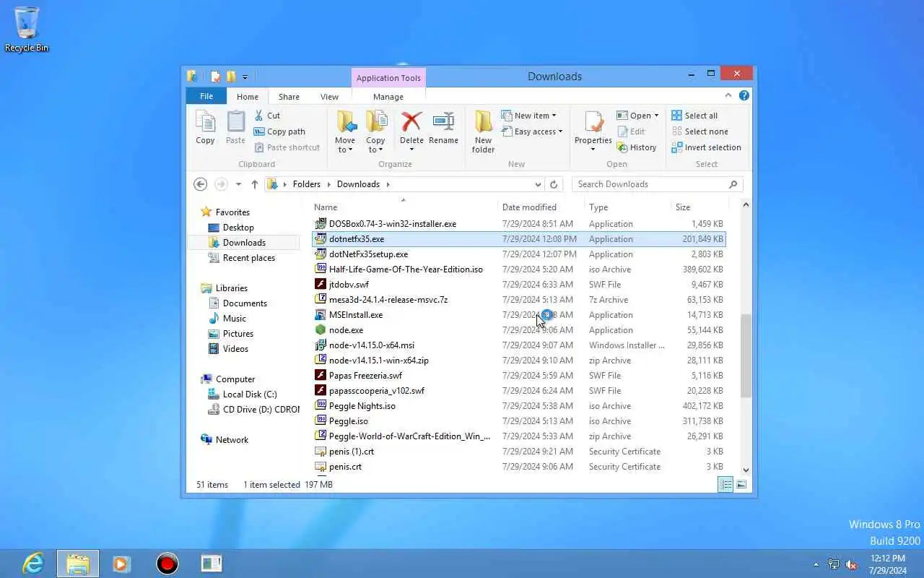Click the Application Tools contextual tab
The image size is (924, 578).
pyautogui.click(x=388, y=78)
